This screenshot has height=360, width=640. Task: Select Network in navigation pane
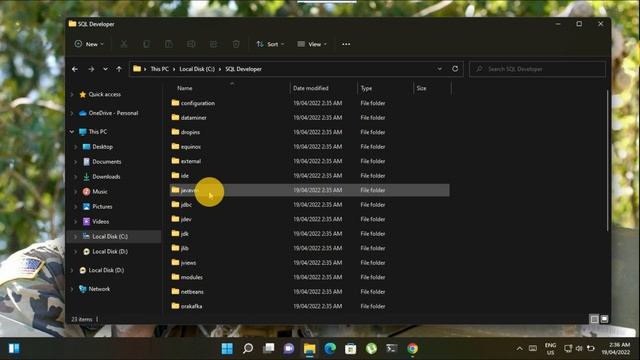[x=99, y=289]
